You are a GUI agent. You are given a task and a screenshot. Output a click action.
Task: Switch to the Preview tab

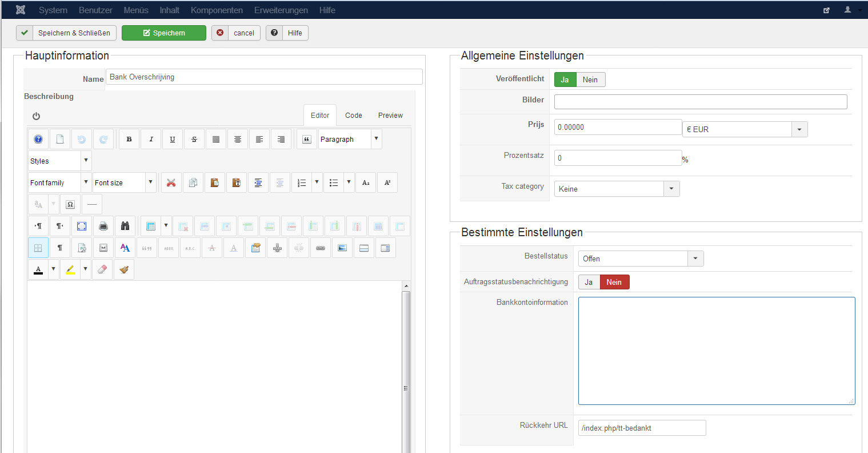tap(390, 116)
